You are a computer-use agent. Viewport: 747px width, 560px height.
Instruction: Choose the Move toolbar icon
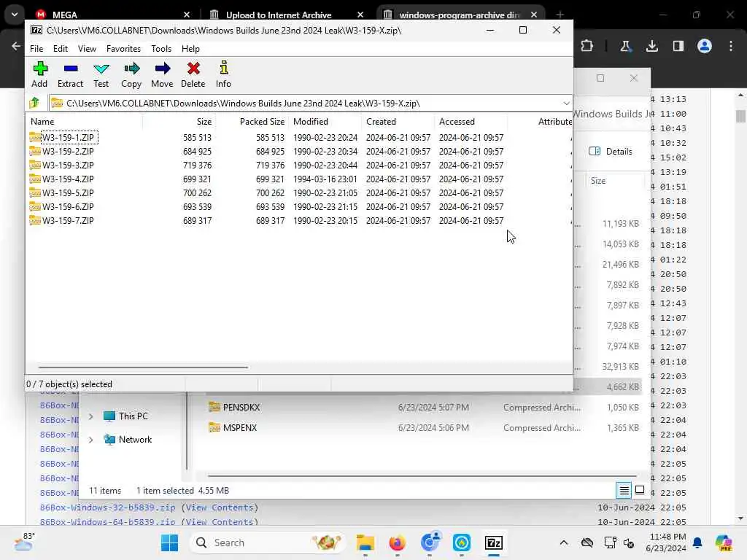[162, 74]
